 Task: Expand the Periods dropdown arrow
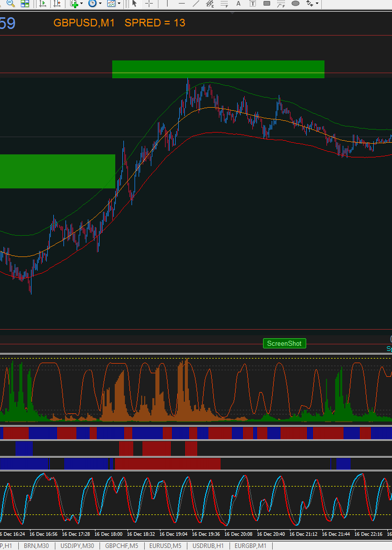point(100,4)
